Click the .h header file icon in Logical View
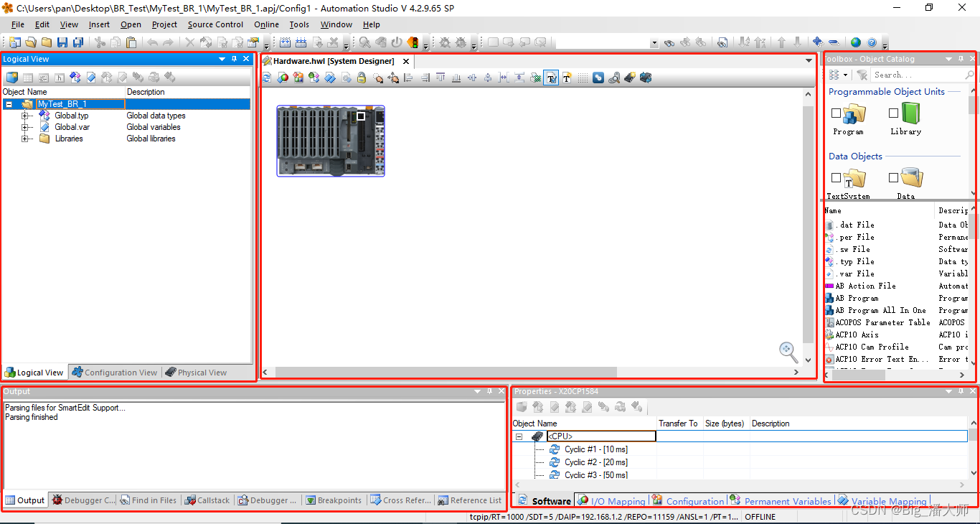The image size is (980, 524). coord(59,78)
